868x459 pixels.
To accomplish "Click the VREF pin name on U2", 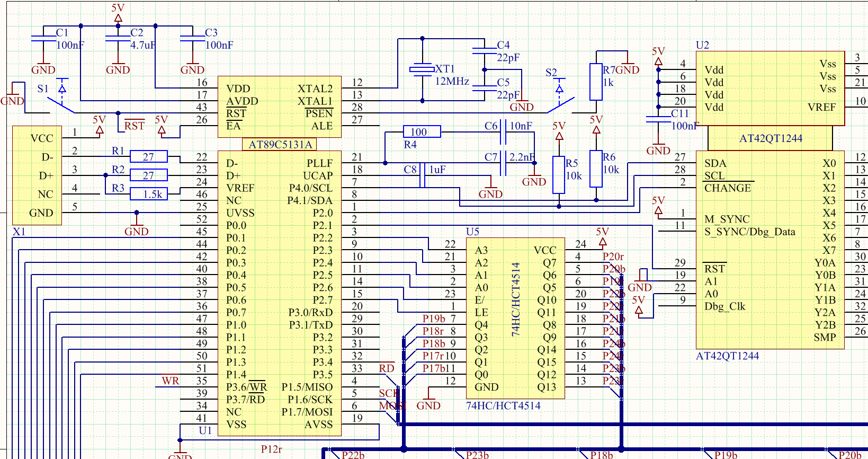I will [822, 107].
